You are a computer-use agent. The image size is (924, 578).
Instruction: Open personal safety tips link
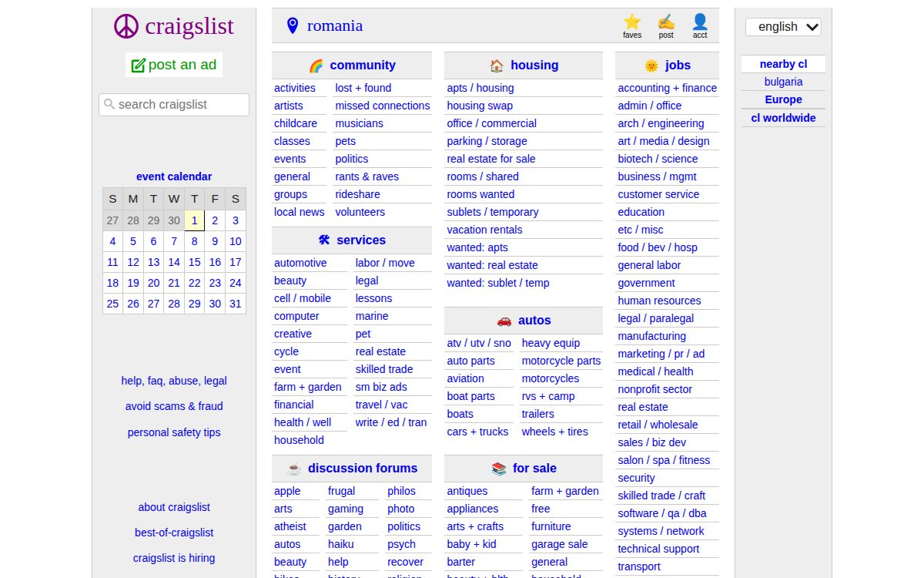coord(174,432)
